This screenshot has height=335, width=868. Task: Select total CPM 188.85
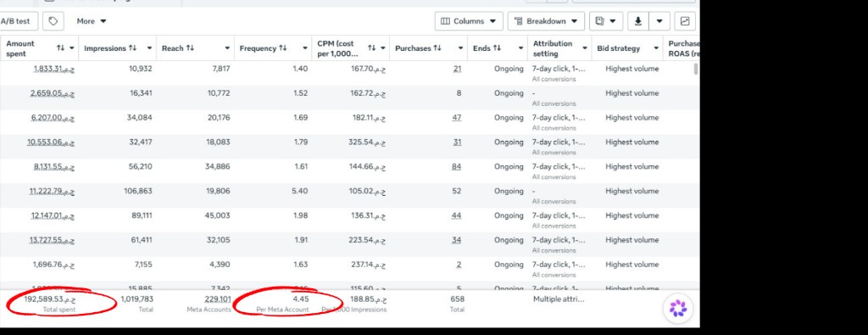pos(368,299)
